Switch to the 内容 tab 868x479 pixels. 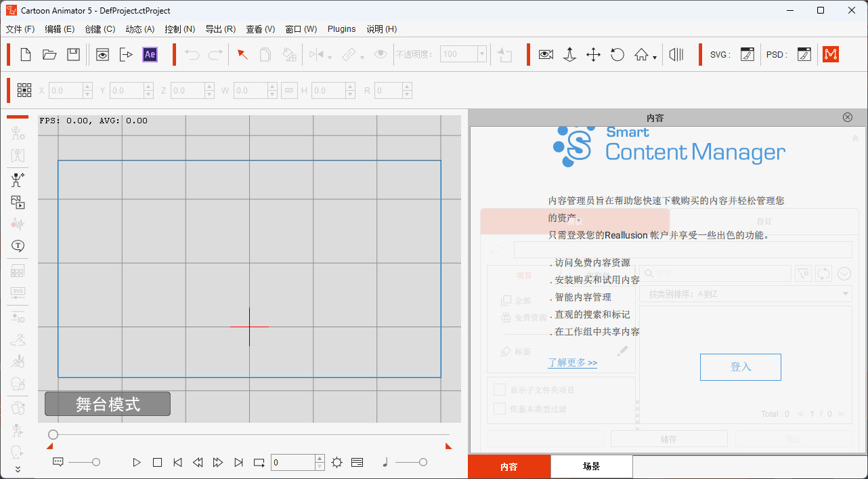pyautogui.click(x=509, y=467)
